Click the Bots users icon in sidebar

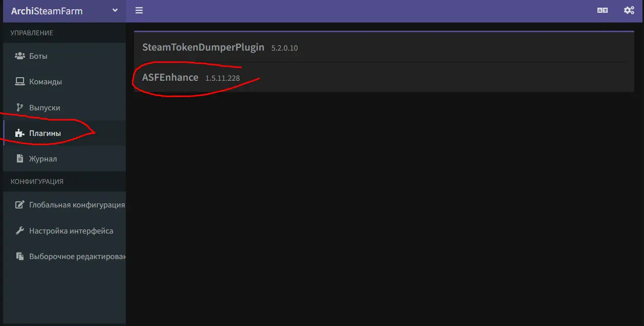pos(19,56)
